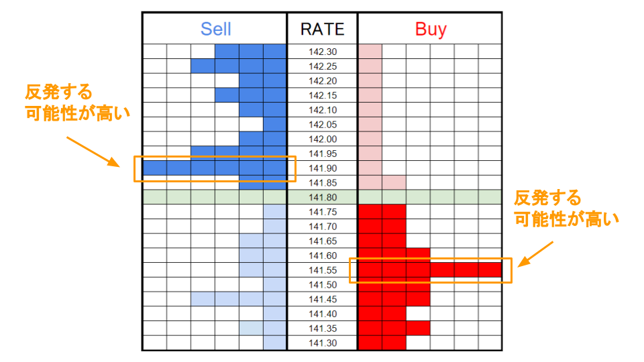Click the longest blue sell bar at 141.90

click(x=215, y=168)
